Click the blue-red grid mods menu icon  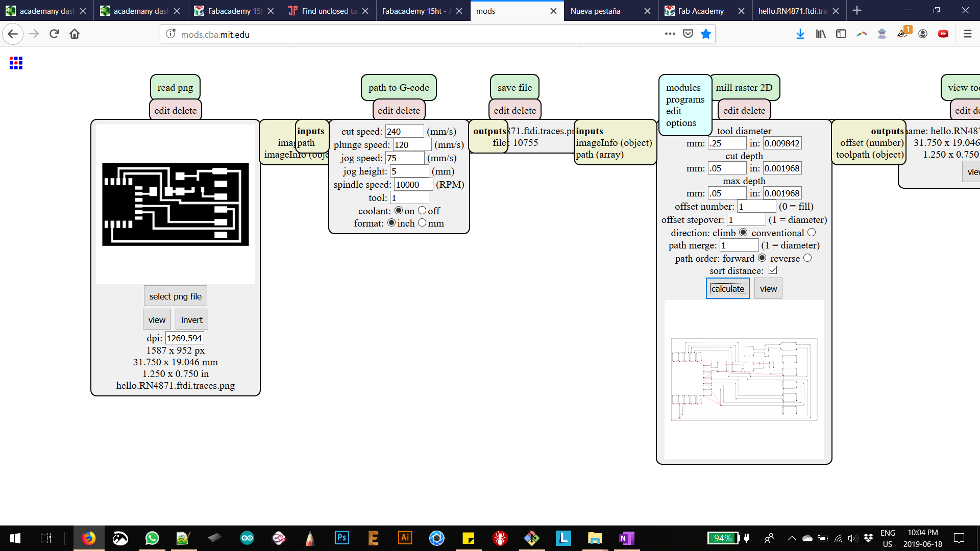16,63
